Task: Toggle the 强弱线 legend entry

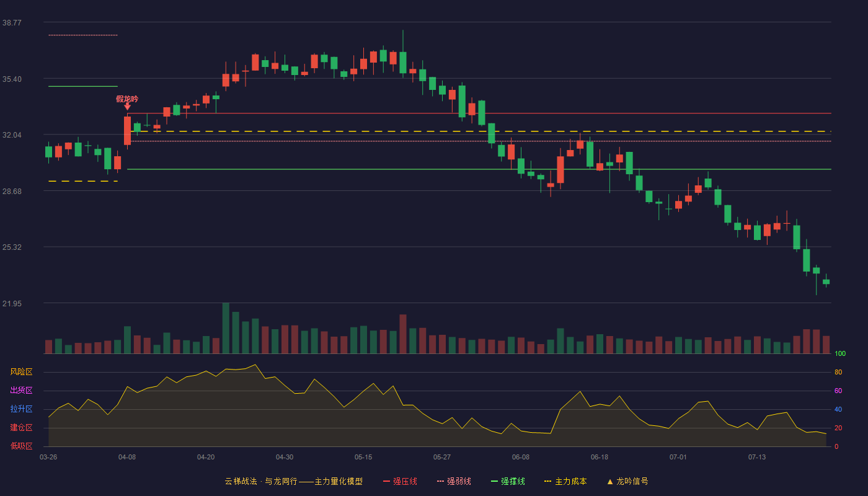Action: (x=454, y=481)
